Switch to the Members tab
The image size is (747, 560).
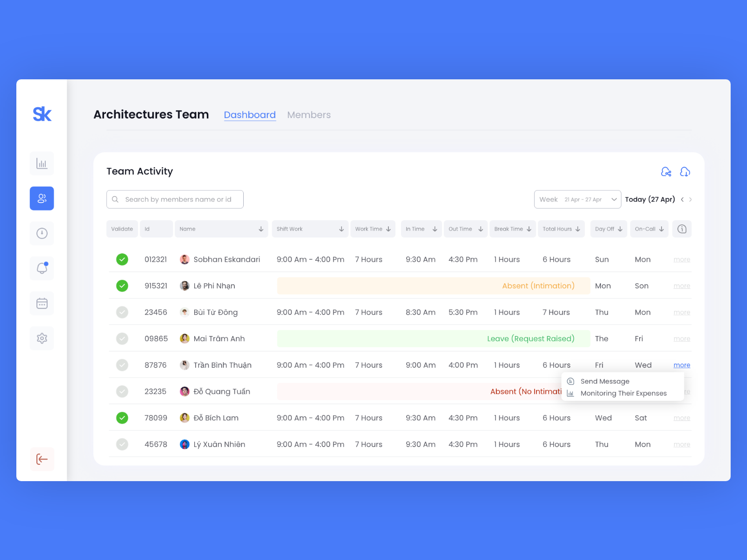(309, 115)
